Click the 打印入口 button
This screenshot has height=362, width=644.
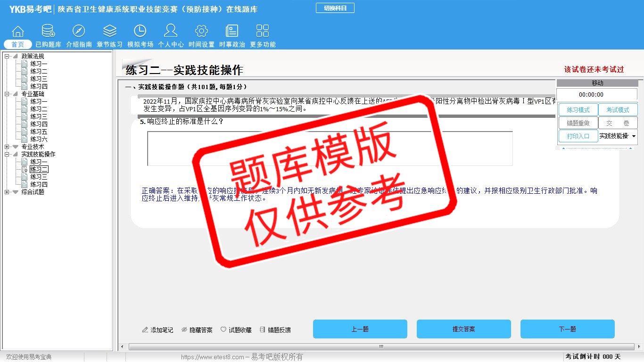(x=578, y=136)
